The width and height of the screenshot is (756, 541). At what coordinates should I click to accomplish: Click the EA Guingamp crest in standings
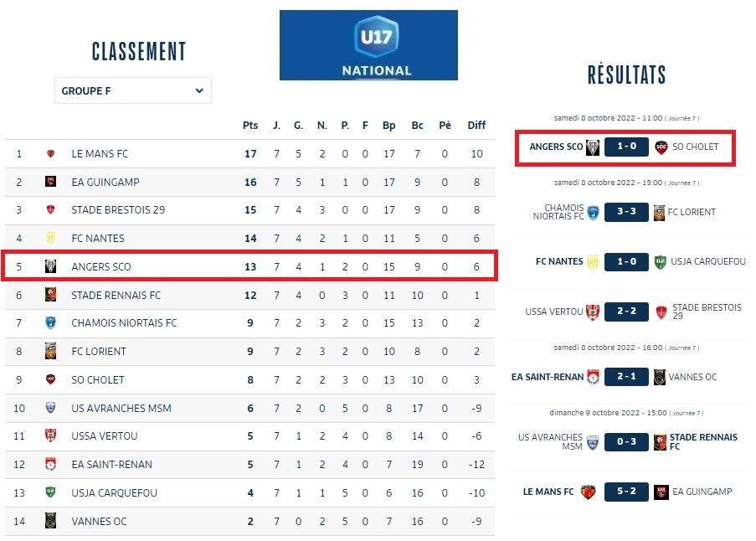tap(50, 182)
